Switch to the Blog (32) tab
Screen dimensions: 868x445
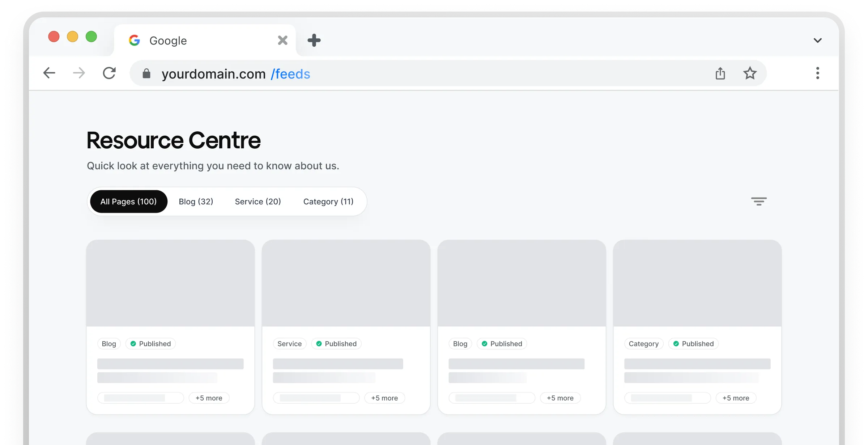196,202
